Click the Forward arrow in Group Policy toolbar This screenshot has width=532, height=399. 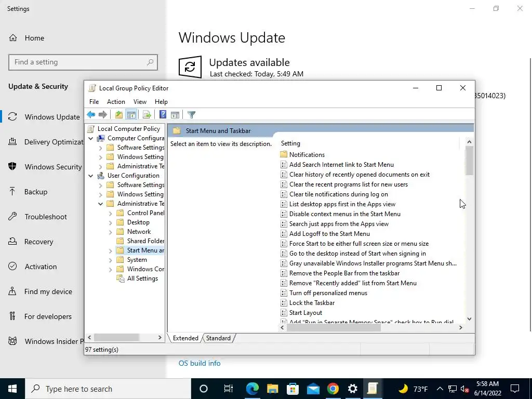(x=103, y=115)
